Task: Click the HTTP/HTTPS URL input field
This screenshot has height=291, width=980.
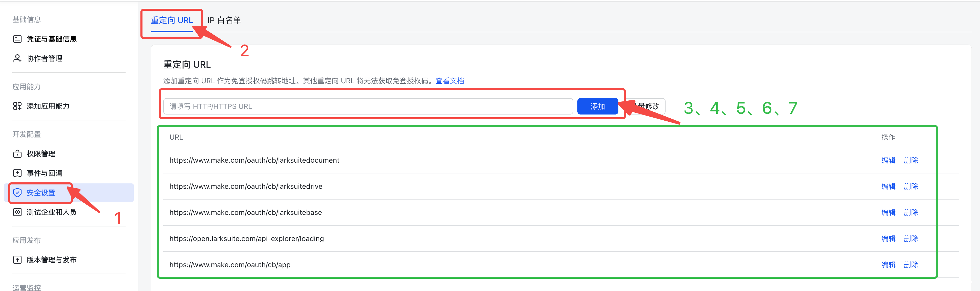Action: pyautogui.click(x=368, y=106)
